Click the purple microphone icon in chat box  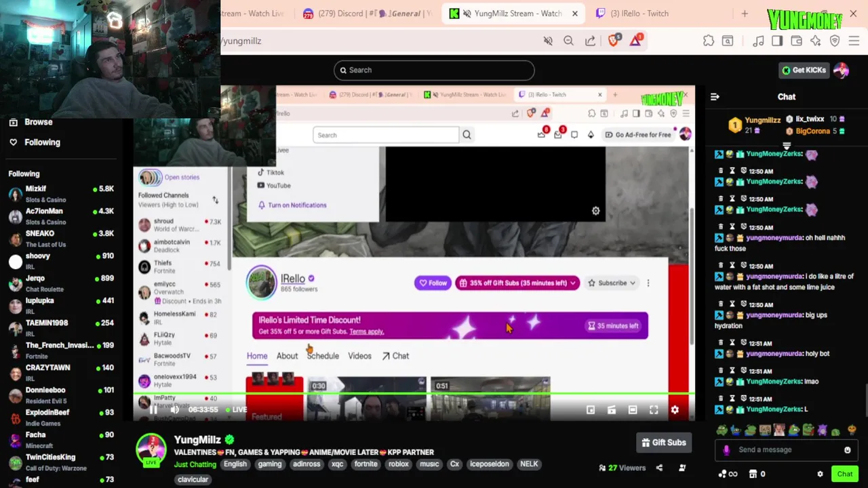pos(726,449)
